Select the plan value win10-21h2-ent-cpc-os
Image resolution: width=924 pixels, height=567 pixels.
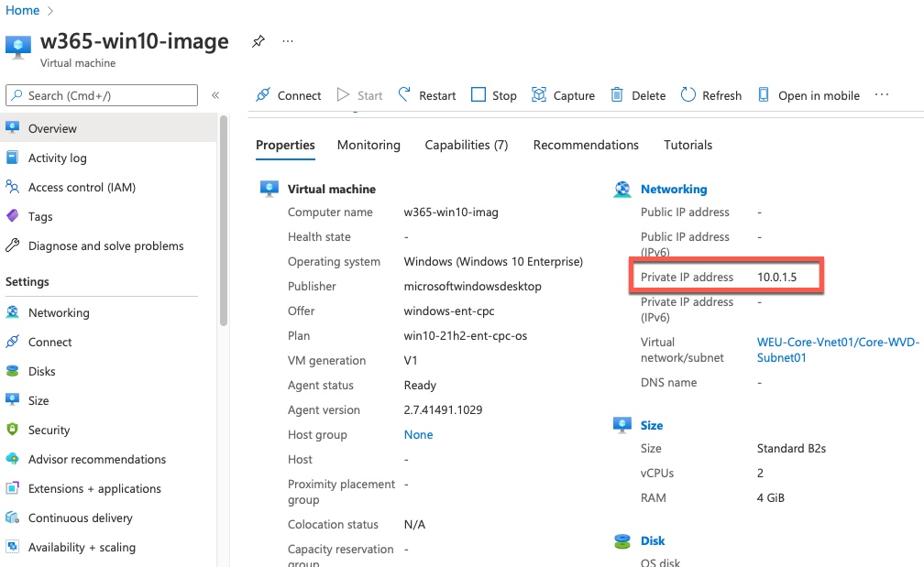(466, 335)
